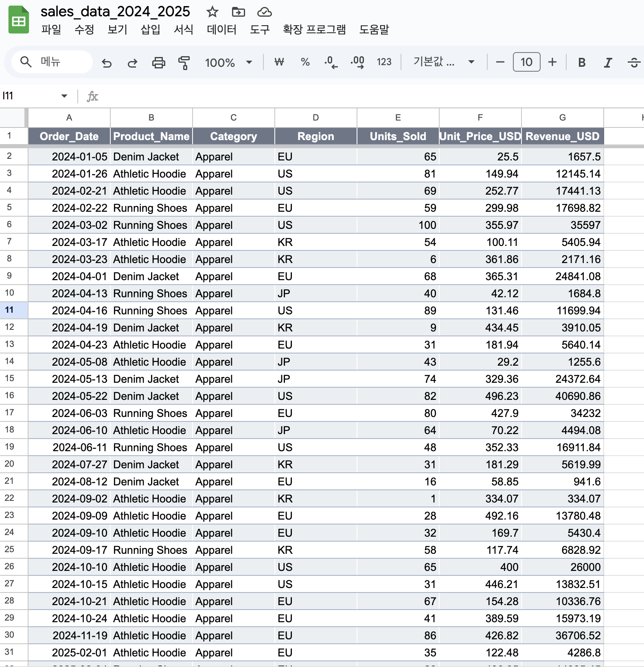Select cell with revenue 35597
The height and width of the screenshot is (667, 644).
pos(563,225)
